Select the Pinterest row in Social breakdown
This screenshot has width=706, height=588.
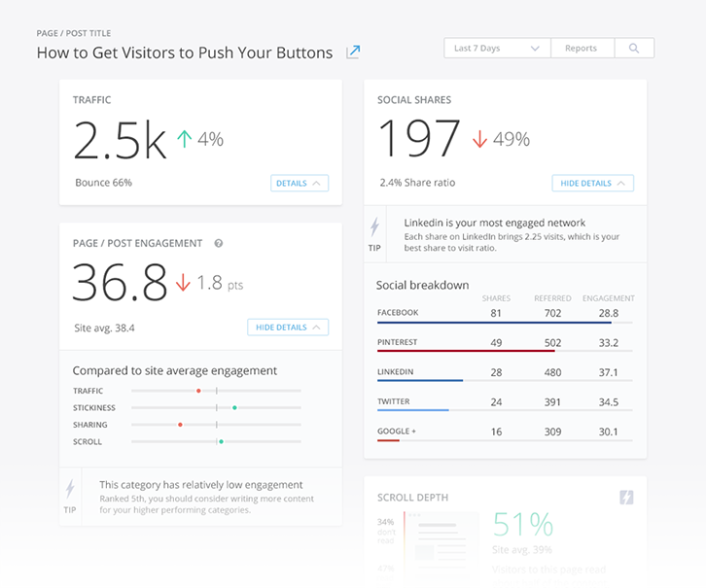[x=505, y=343]
